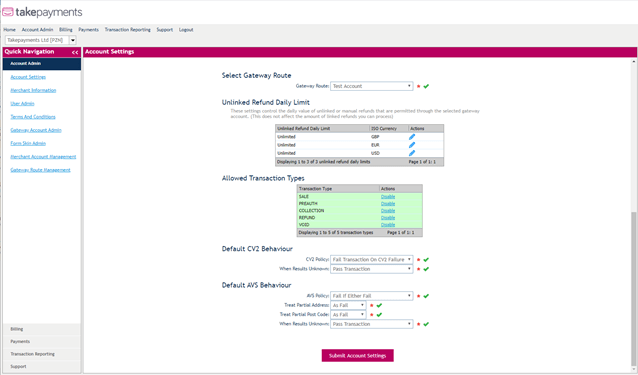Open the CV2 Policy dropdown

pyautogui.click(x=371, y=259)
